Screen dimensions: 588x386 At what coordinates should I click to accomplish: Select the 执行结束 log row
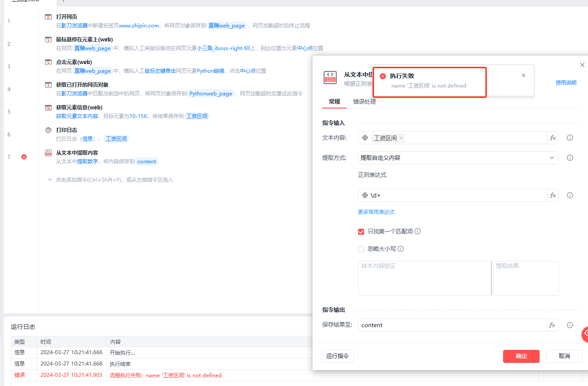click(162, 364)
